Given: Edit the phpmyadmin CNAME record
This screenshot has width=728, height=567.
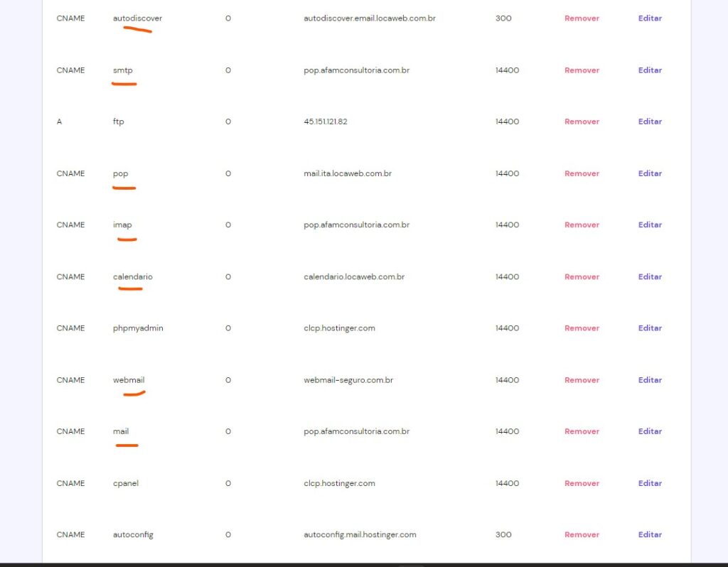Looking at the screenshot, I should point(650,328).
